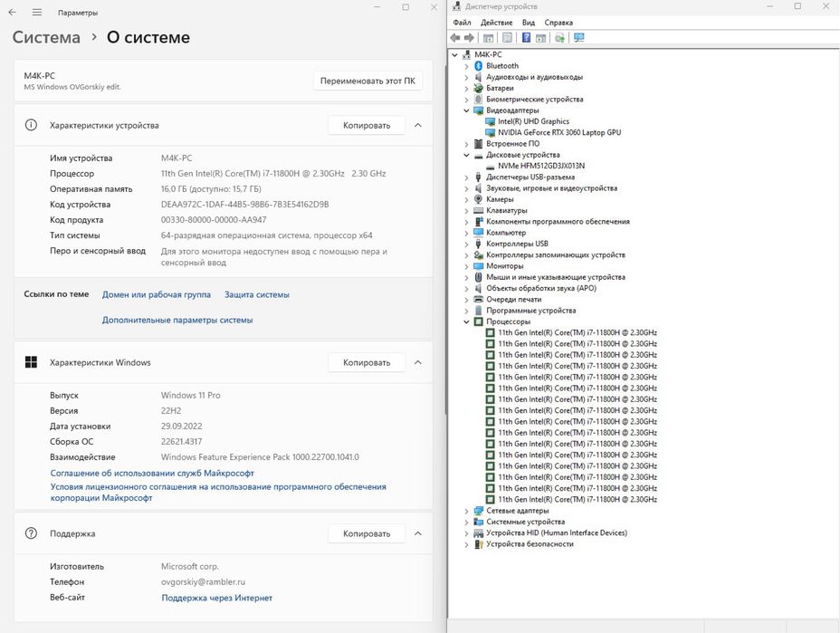Click the Клавиатуры keyboard icon
840x633 pixels.
(x=479, y=211)
